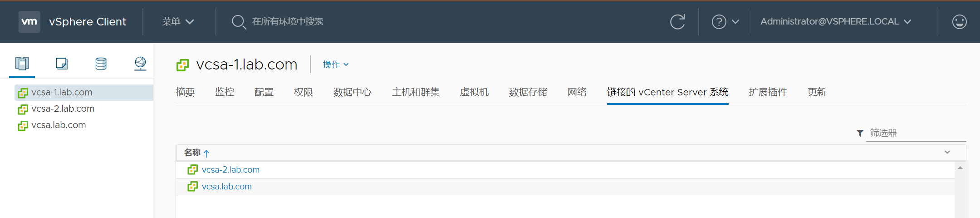Click the vSphere Client title text

88,21
